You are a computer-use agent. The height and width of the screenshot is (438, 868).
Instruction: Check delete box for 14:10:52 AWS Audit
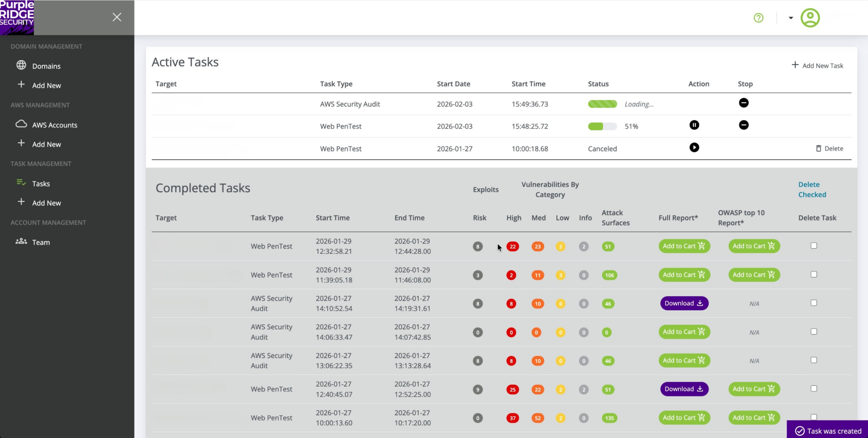813,303
